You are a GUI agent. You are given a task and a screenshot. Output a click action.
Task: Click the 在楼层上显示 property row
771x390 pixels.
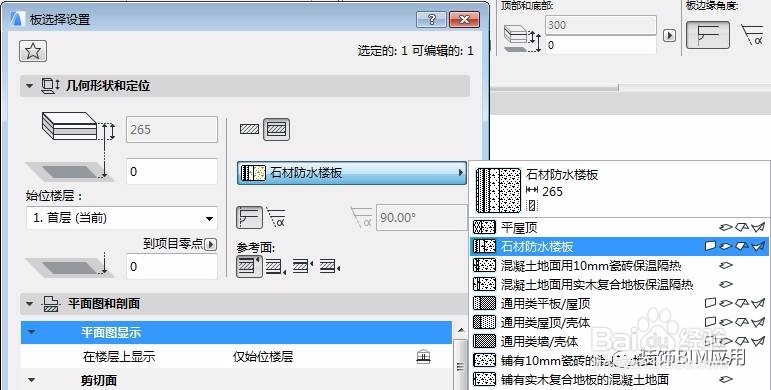(236, 357)
